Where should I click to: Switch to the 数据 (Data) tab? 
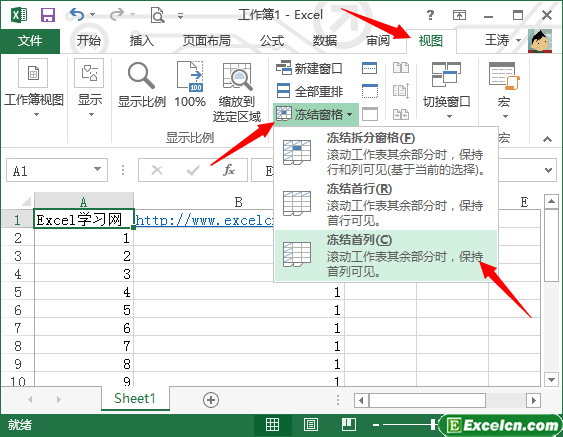coord(325,41)
